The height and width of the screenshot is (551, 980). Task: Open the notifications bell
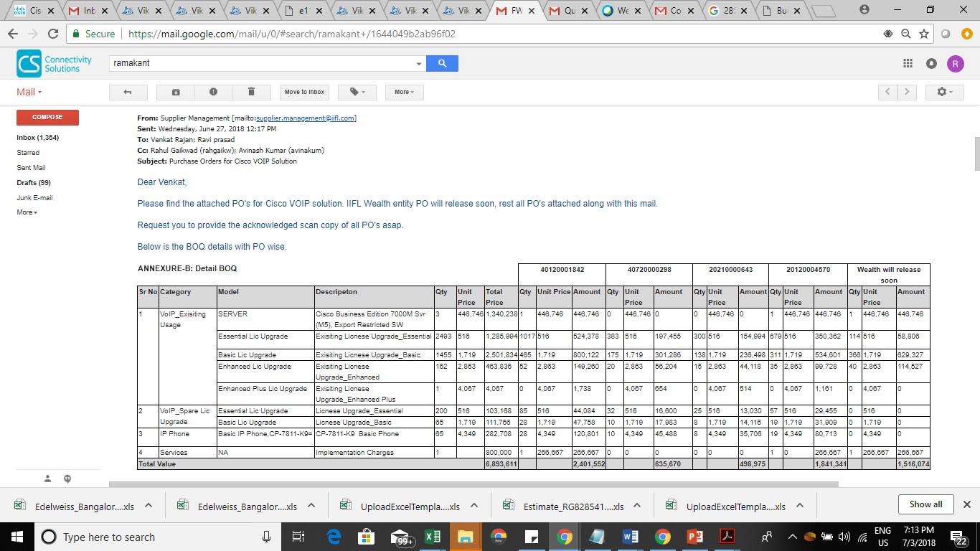[x=931, y=63]
